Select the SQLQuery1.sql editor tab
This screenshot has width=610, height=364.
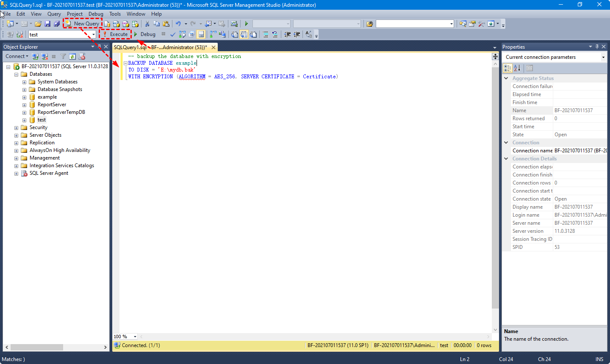[x=160, y=47]
